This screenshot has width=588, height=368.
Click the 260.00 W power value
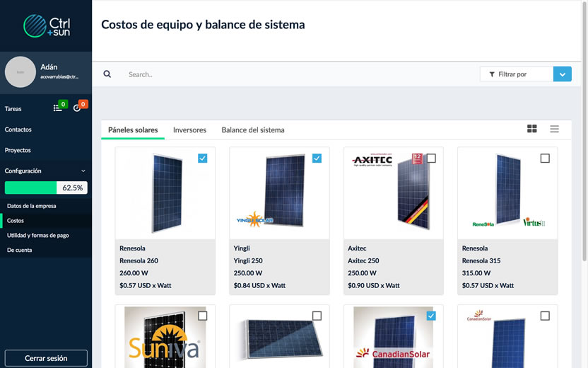pyautogui.click(x=134, y=273)
